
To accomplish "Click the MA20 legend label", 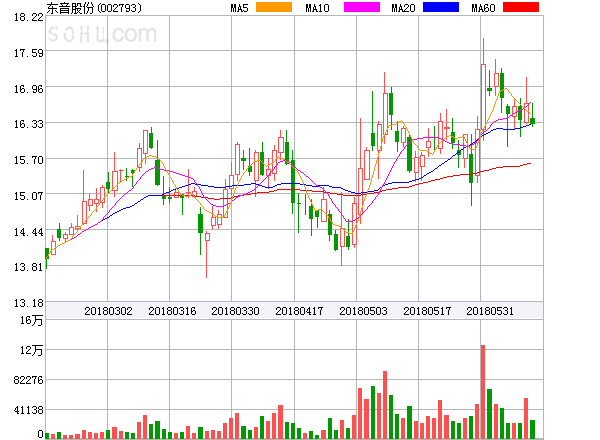I will 403,8.
